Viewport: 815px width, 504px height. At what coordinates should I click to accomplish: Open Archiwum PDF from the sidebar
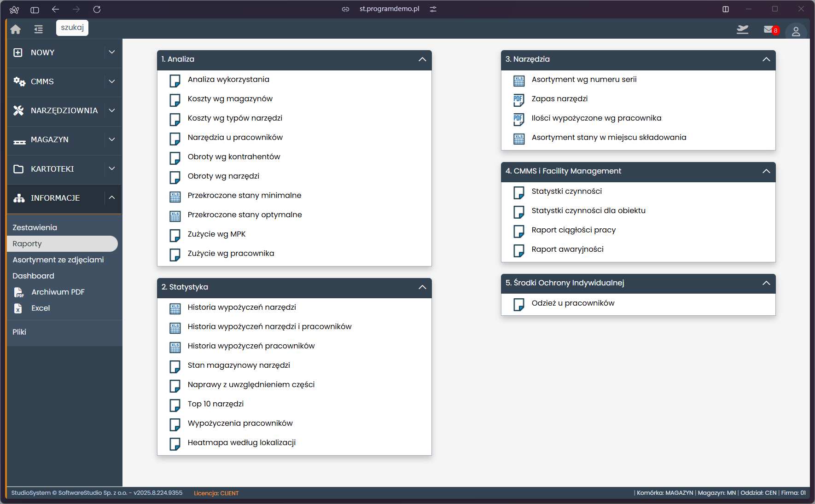(58, 292)
